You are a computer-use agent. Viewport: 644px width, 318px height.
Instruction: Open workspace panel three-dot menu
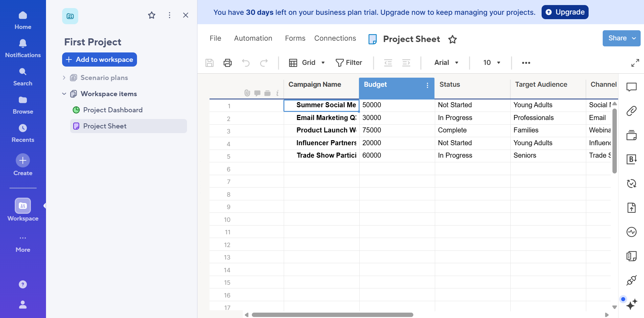tap(170, 15)
